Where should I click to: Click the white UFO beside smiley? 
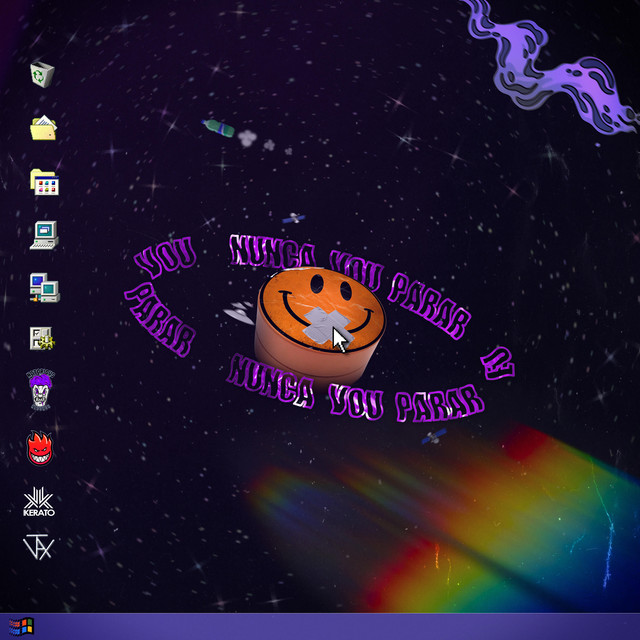(x=240, y=313)
